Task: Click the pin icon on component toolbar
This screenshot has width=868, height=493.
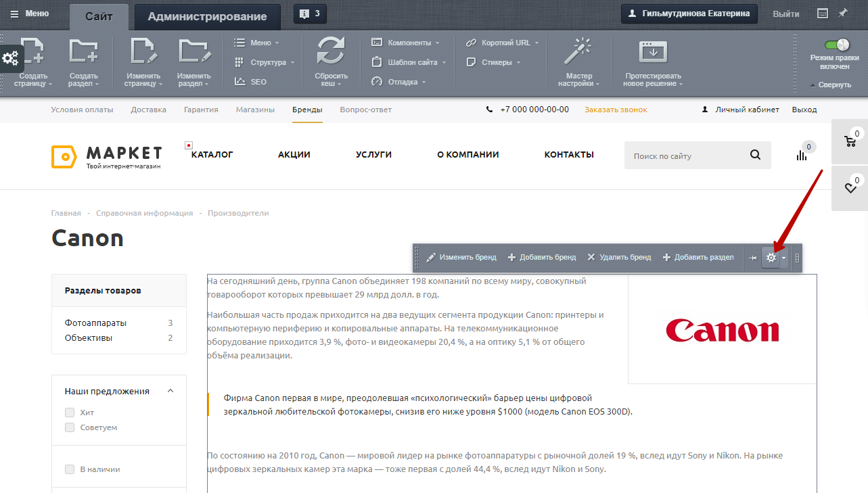Action: [752, 258]
